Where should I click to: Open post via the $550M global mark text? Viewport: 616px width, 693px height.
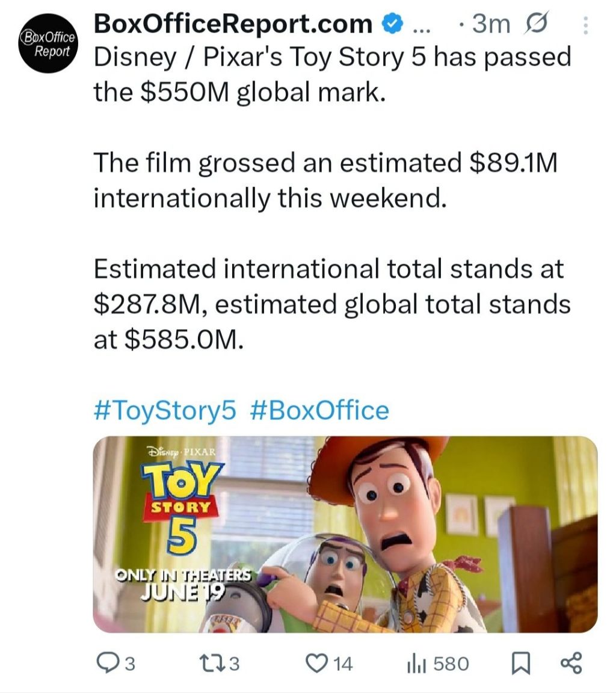point(262,92)
